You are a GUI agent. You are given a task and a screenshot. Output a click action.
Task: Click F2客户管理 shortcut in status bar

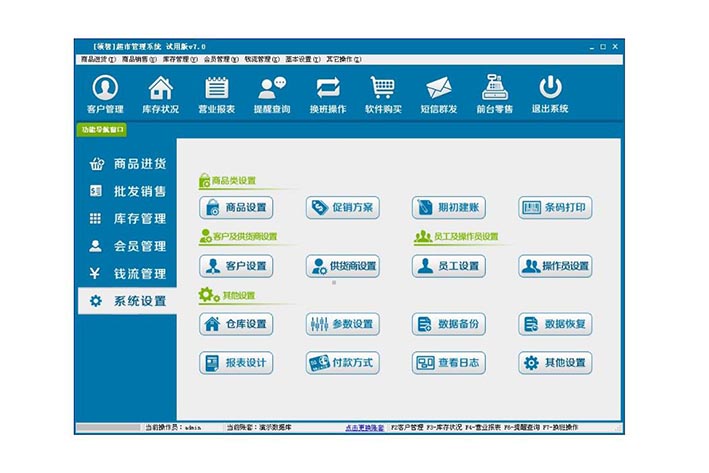tap(407, 427)
